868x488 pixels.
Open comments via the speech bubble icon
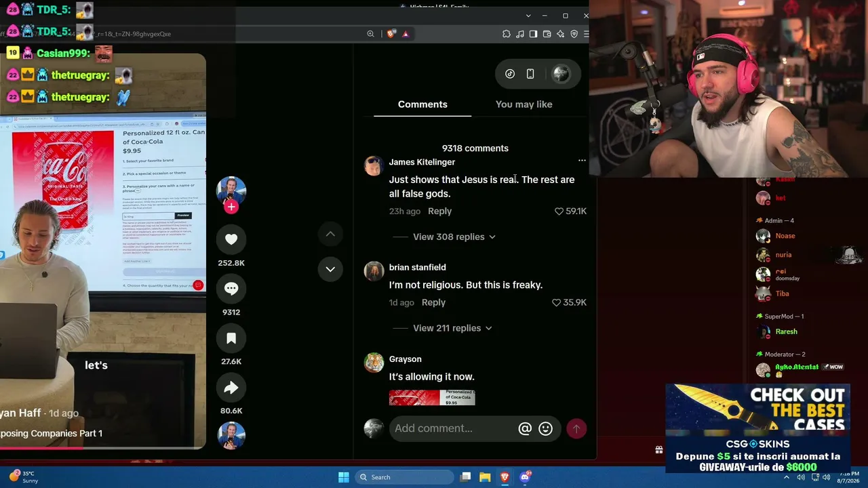[x=231, y=289]
